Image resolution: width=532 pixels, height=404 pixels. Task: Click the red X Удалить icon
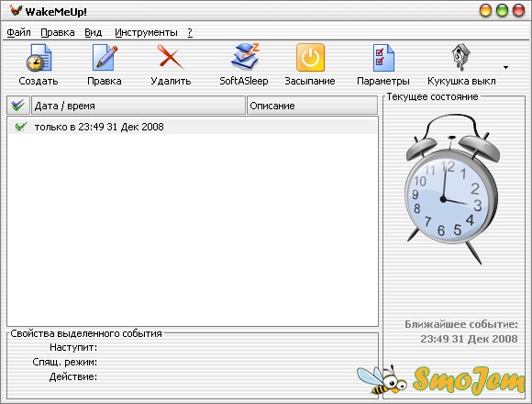tap(171, 58)
